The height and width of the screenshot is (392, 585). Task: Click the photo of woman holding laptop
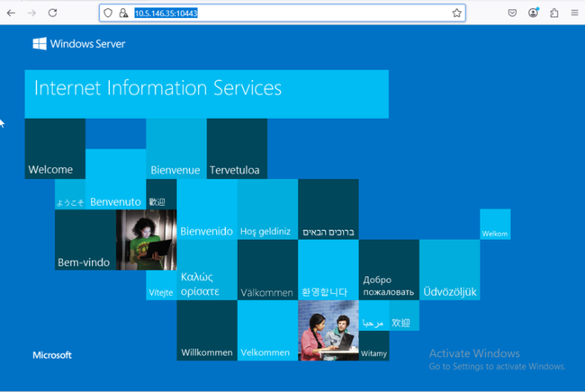tap(146, 239)
